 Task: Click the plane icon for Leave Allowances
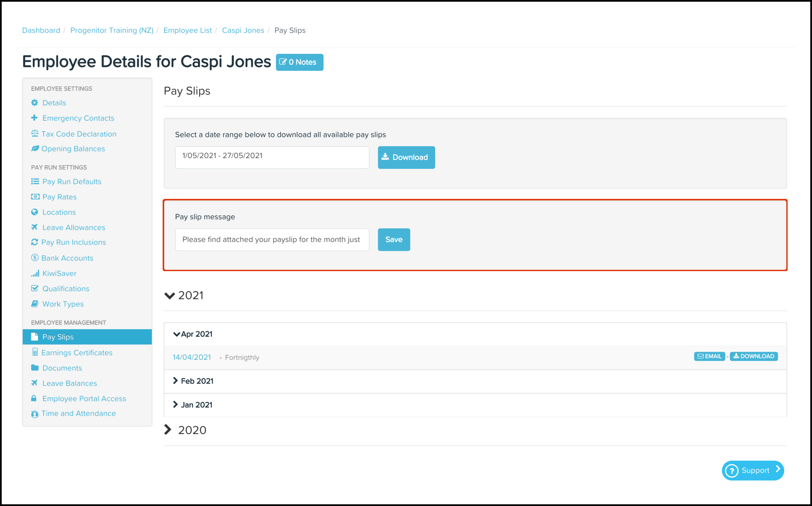(x=35, y=227)
